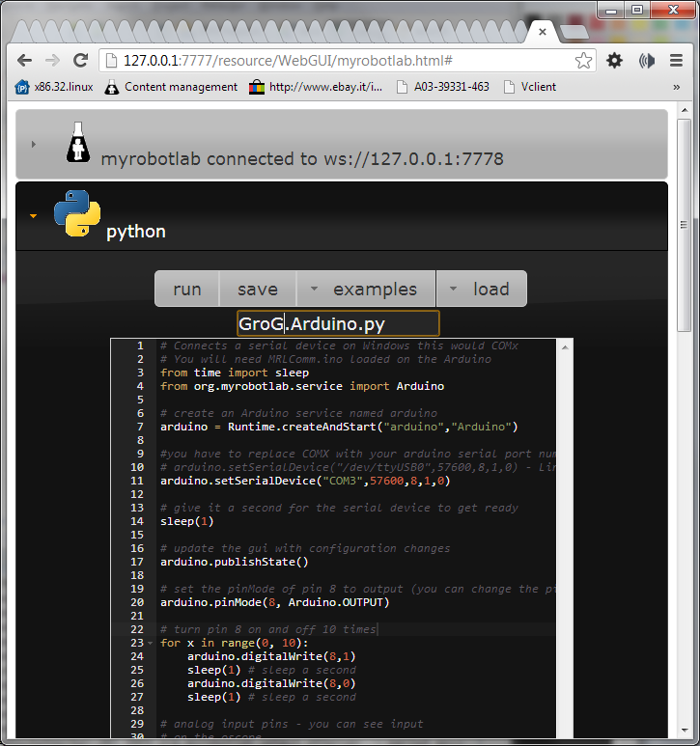700x746 pixels.
Task: Click the 'python' panel title text
Action: click(x=136, y=232)
